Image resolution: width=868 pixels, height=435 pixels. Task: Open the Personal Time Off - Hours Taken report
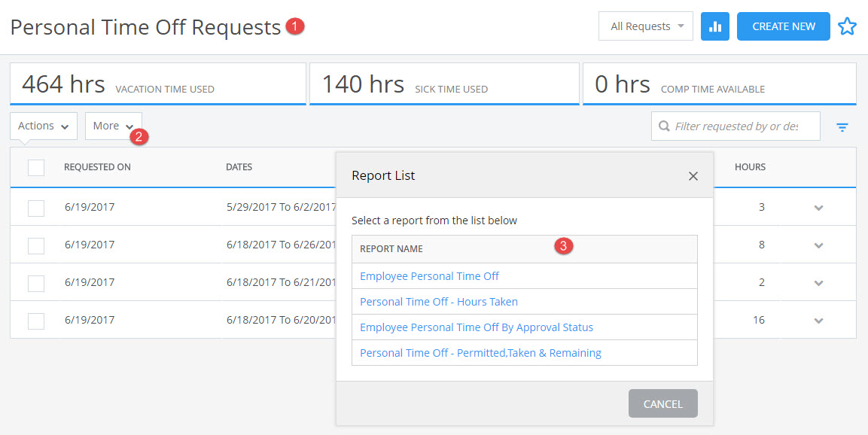(439, 301)
